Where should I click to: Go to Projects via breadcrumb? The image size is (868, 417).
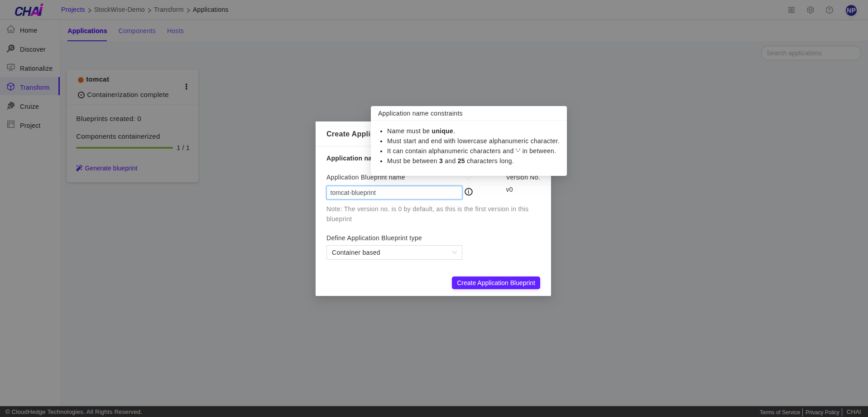coord(73,10)
